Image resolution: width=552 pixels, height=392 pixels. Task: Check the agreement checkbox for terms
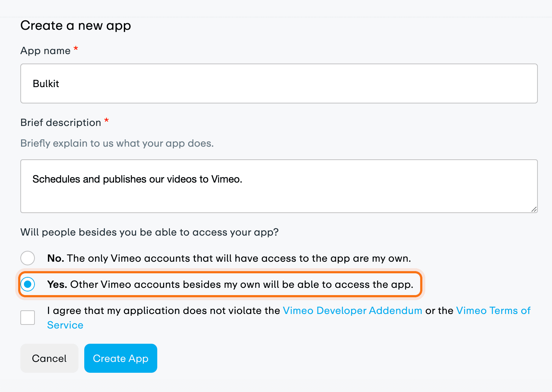(28, 318)
